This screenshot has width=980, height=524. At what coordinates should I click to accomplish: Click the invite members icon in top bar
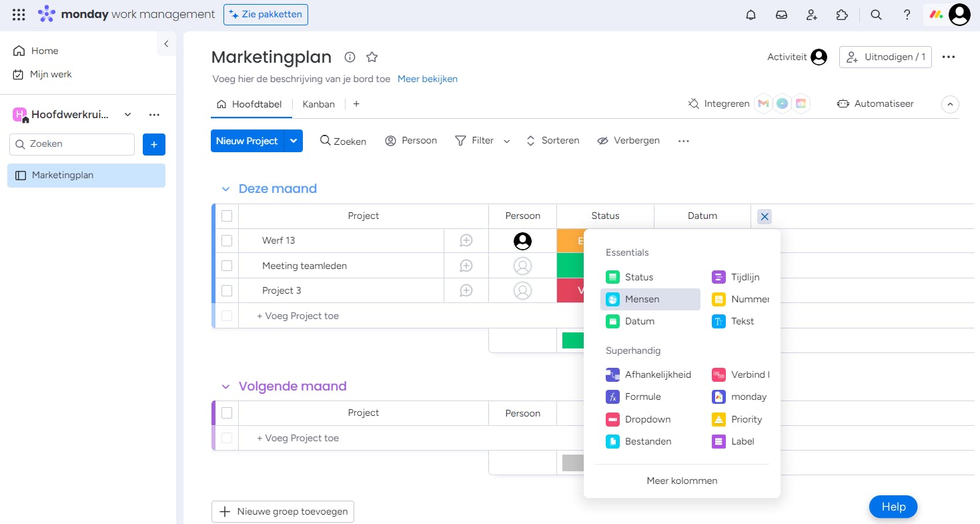coord(811,15)
